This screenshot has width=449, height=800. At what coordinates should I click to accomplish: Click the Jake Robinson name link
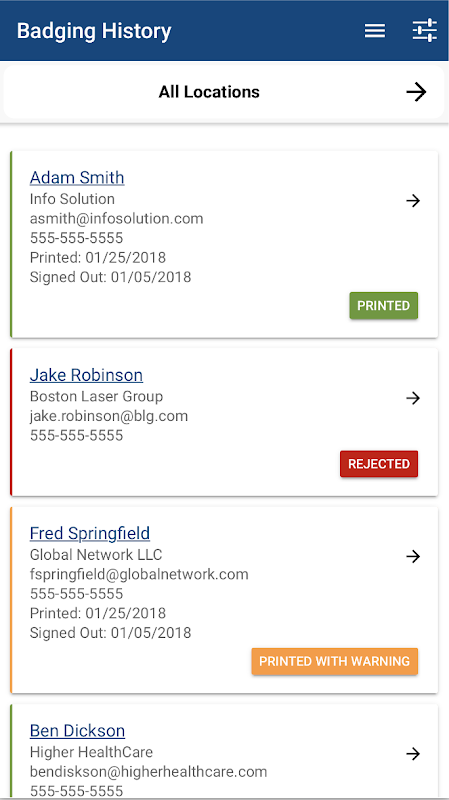click(86, 375)
